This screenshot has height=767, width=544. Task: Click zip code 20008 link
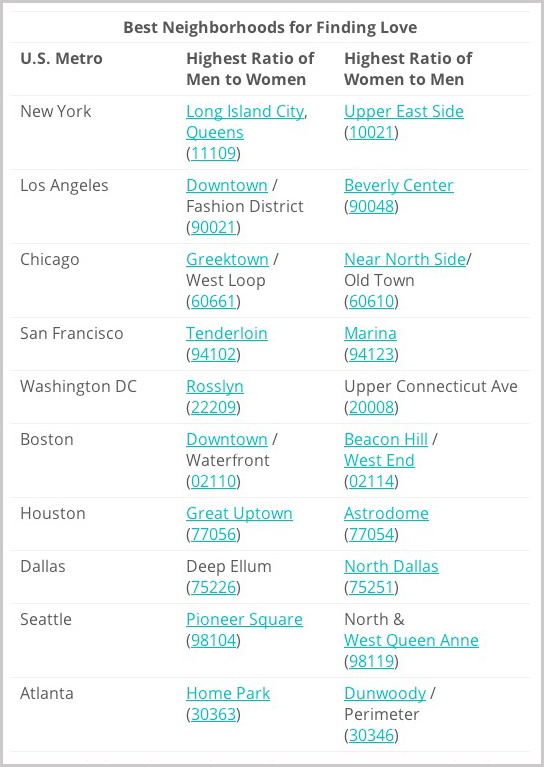click(x=372, y=407)
